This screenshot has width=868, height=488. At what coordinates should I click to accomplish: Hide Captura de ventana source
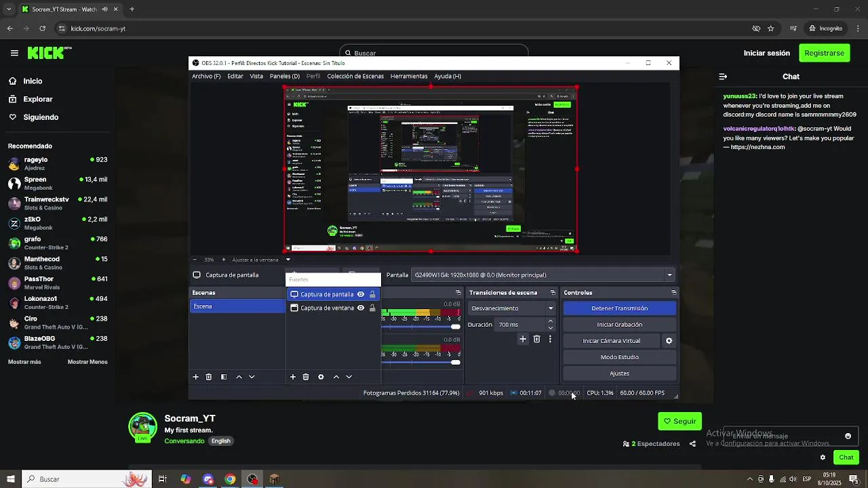point(361,308)
